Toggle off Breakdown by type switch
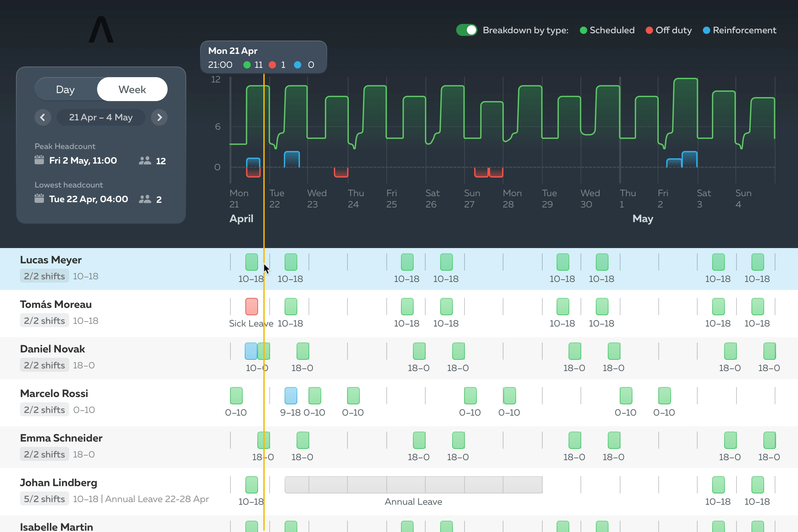Viewport: 798px width, 532px height. point(466,30)
